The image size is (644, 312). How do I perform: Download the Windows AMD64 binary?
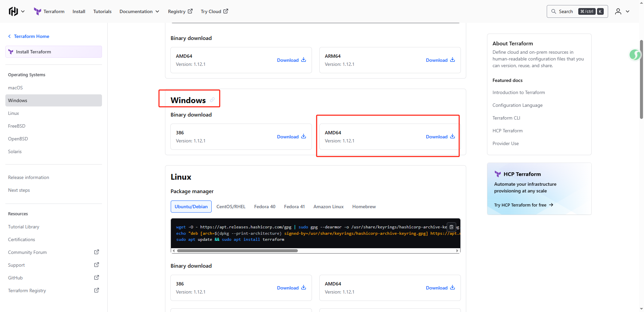tap(440, 137)
